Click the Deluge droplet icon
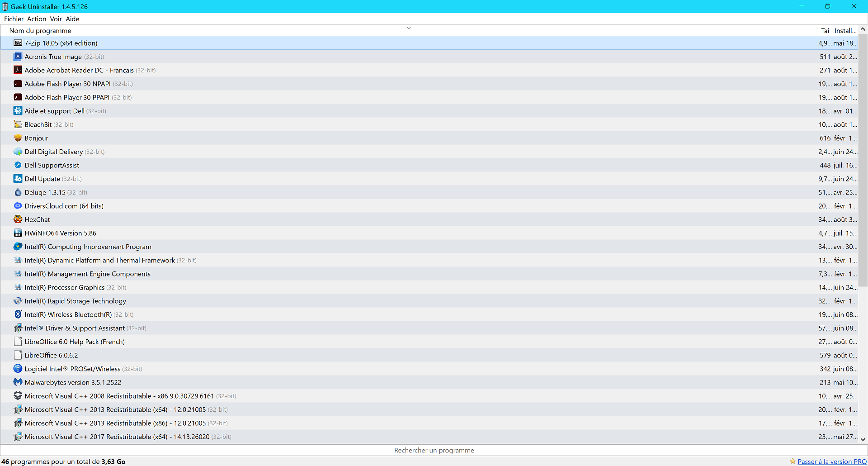Image resolution: width=868 pixels, height=466 pixels. [x=18, y=192]
